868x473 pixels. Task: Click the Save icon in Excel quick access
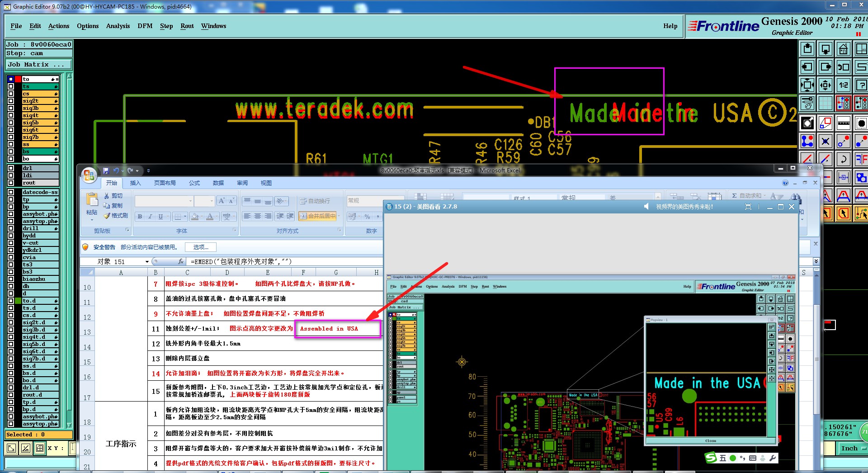pos(106,170)
